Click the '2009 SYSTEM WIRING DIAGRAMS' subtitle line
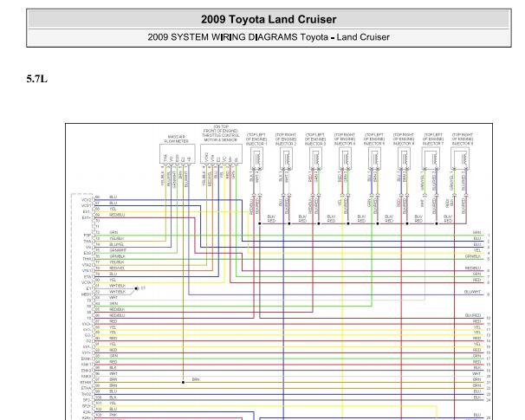This screenshot has height=420, width=525. pos(269,37)
